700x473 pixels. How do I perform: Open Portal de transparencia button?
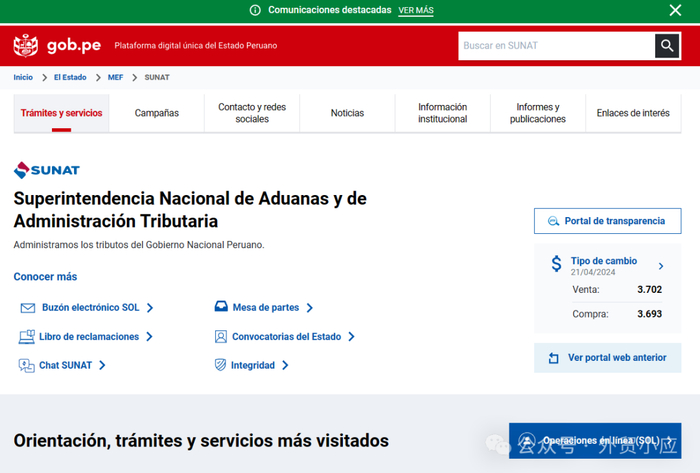tap(608, 221)
